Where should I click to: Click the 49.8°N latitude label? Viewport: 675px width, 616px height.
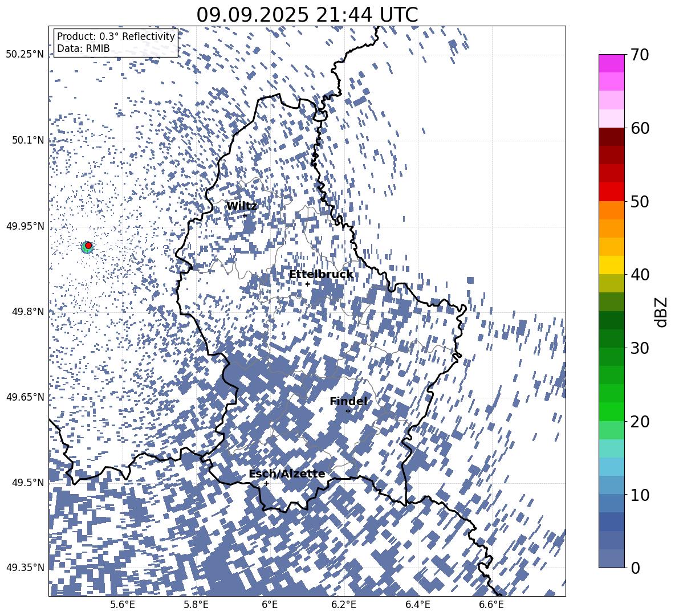(28, 312)
